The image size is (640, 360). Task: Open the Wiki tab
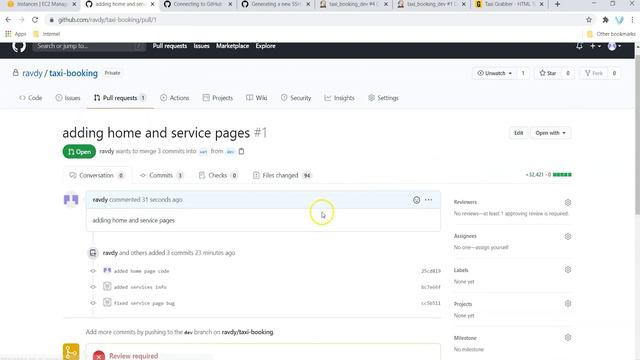257,98
